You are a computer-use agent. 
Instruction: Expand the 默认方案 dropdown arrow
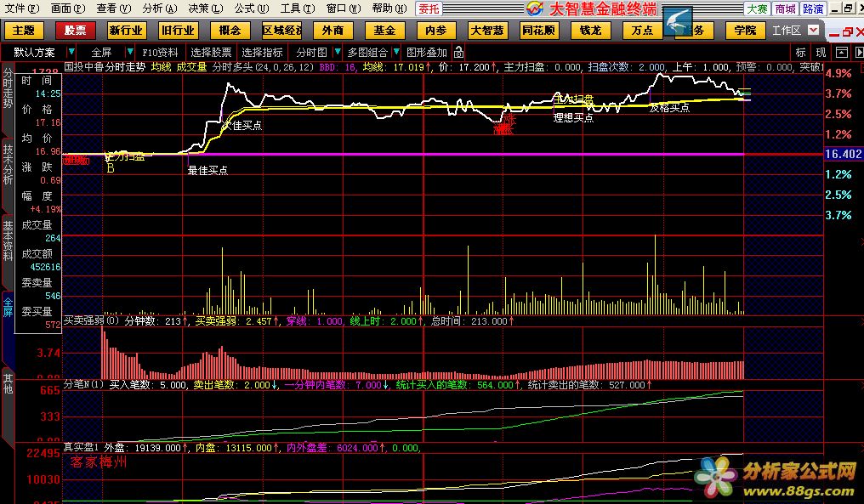point(71,53)
